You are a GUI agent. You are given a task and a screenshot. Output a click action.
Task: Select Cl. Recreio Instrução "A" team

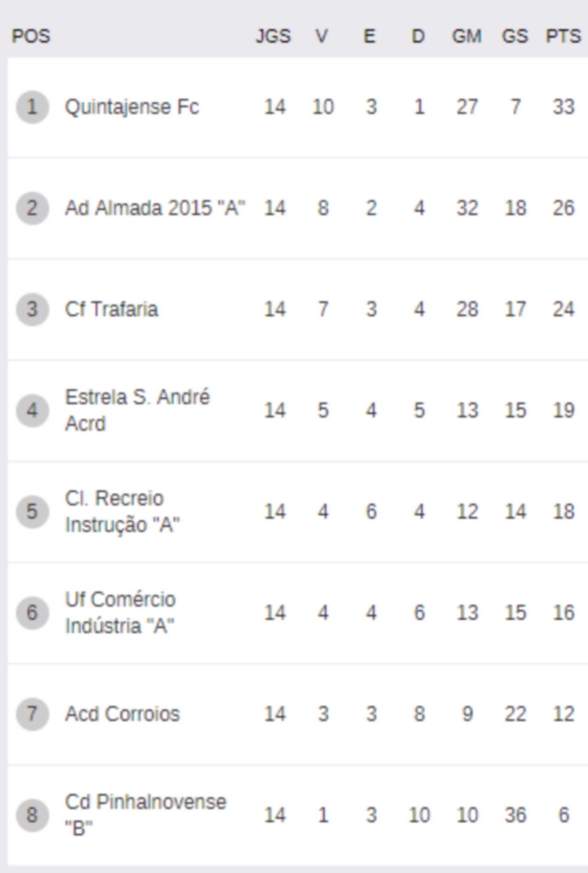(122, 511)
